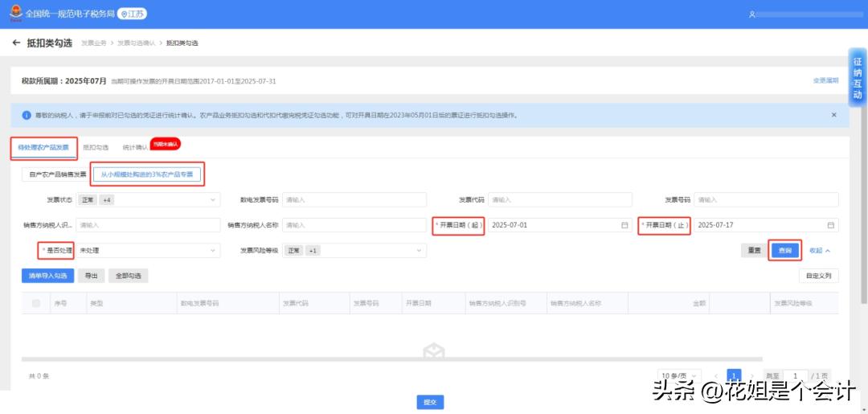Open the 10条/页 page size dropdown
The image size is (868, 414).
point(679,376)
